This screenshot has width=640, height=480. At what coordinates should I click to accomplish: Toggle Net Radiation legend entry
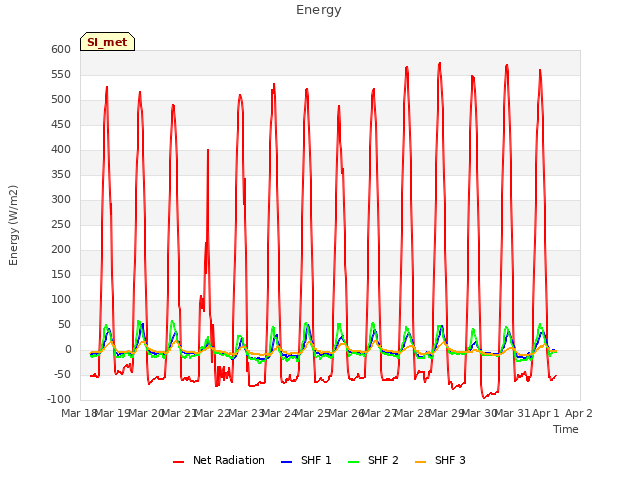219,460
